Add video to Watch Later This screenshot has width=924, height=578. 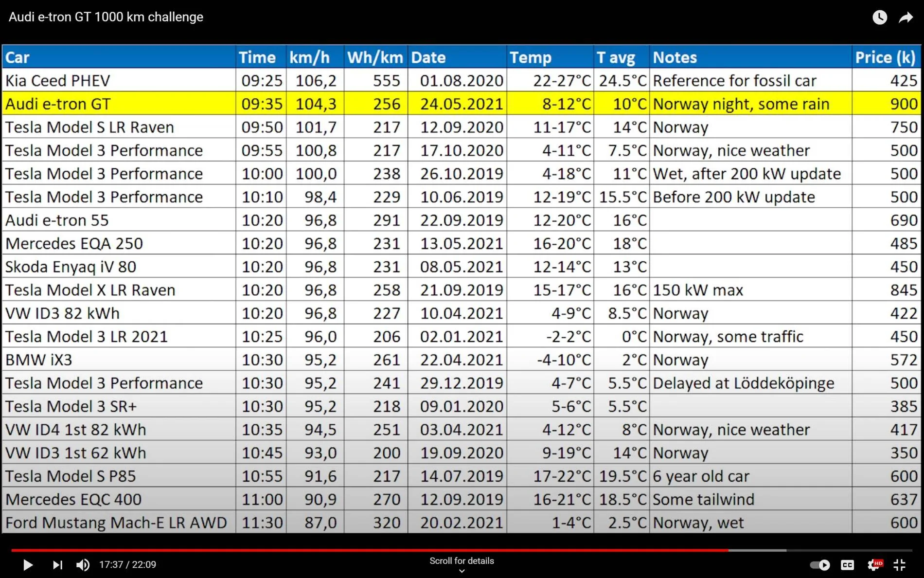879,18
